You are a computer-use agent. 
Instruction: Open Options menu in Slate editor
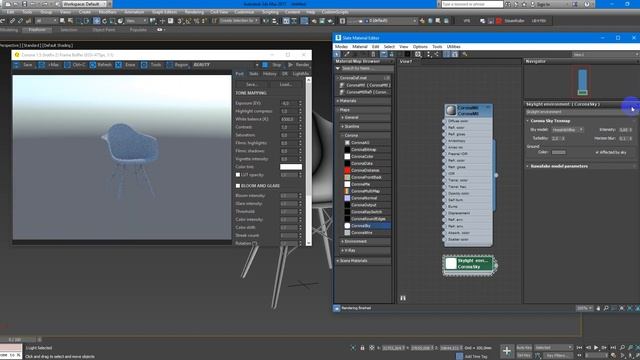[x=420, y=47]
